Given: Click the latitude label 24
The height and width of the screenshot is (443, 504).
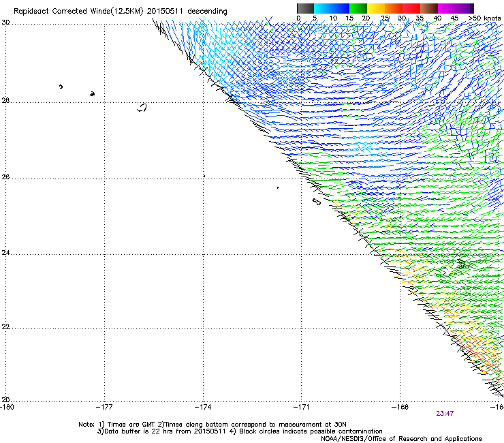Looking at the screenshot, I should [x=5, y=253].
